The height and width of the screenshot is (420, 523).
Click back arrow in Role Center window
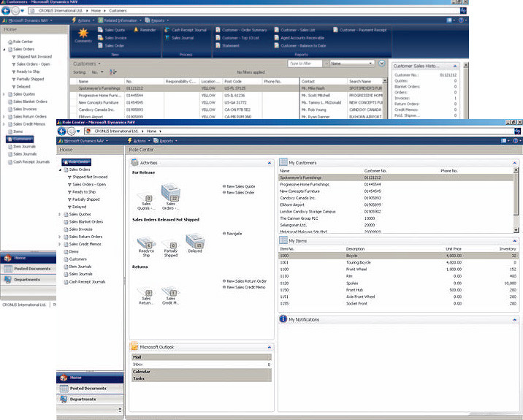(61, 131)
